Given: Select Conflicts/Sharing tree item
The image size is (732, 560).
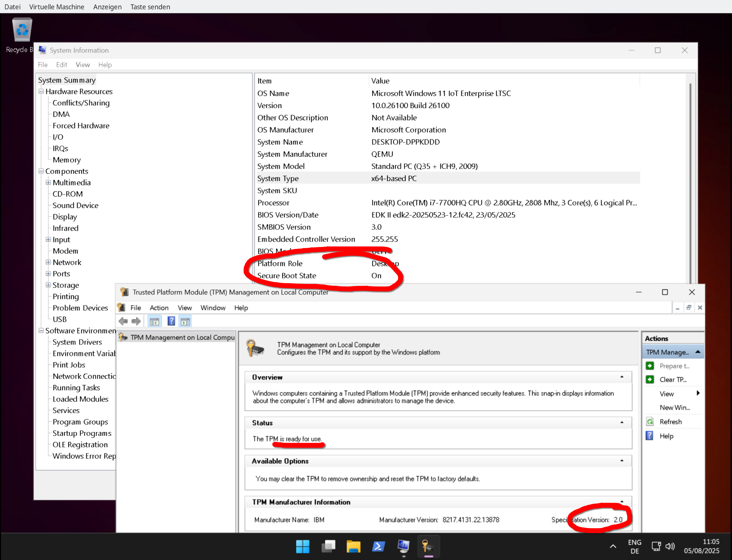Looking at the screenshot, I should click(81, 103).
